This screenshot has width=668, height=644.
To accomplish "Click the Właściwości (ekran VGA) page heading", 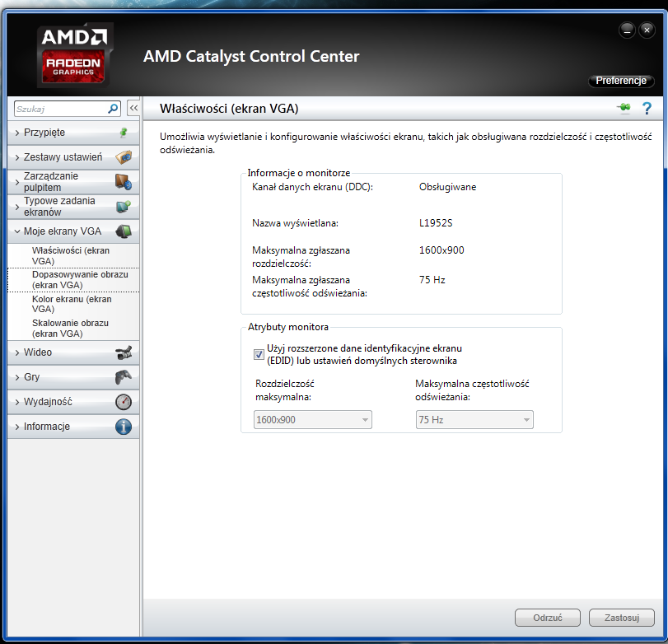I will 229,109.
